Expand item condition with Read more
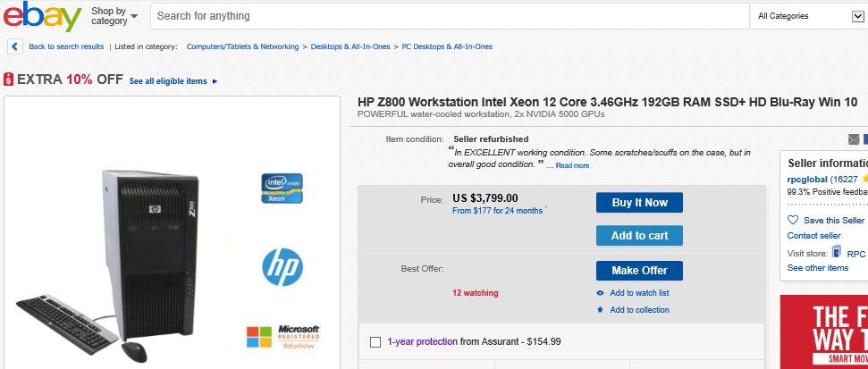868x369 pixels. (572, 165)
